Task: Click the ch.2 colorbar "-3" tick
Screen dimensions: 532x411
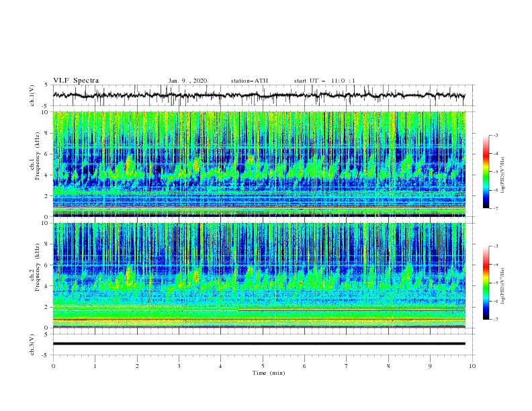Action: [496, 246]
